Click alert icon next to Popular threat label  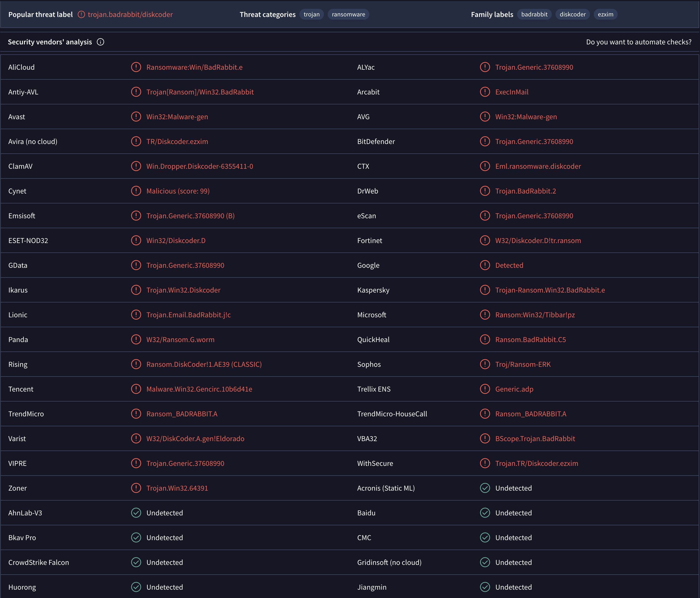[x=82, y=15]
